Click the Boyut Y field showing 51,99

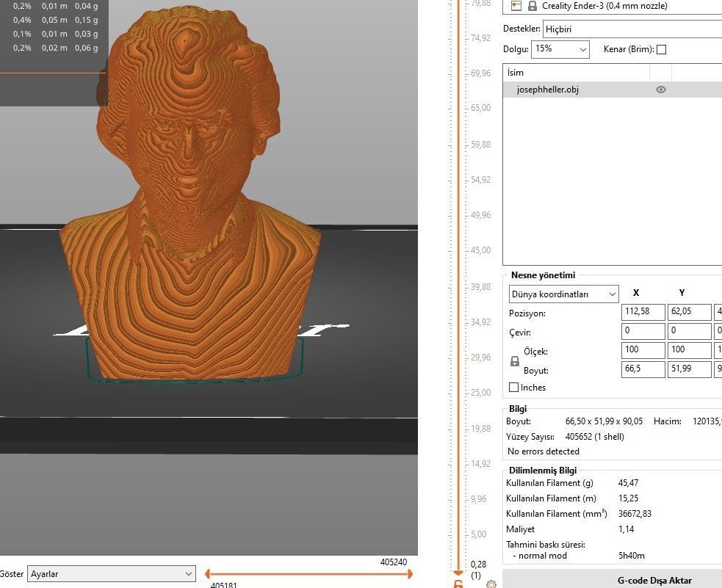coord(689,369)
